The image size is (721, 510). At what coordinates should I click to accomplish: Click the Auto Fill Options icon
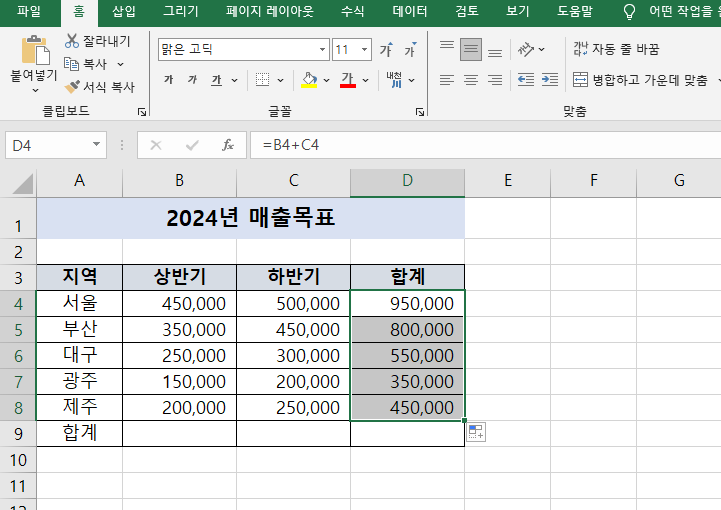pyautogui.click(x=476, y=432)
